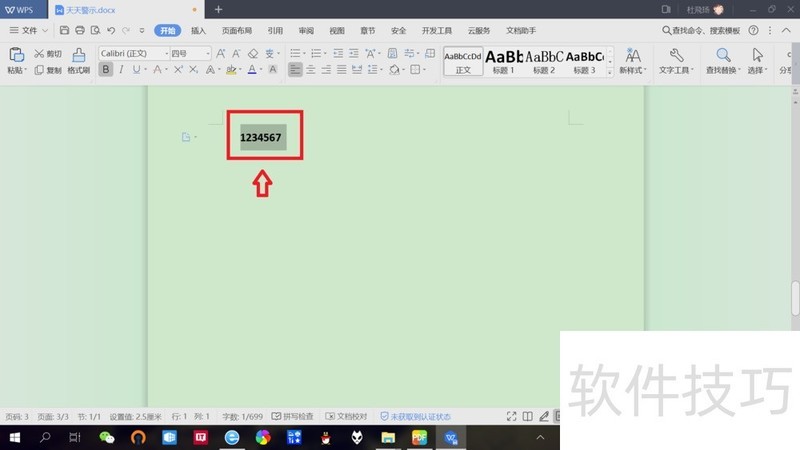Open the Find and Replace magnifier tool
The width and height of the screenshot is (800, 450).
click(723, 55)
